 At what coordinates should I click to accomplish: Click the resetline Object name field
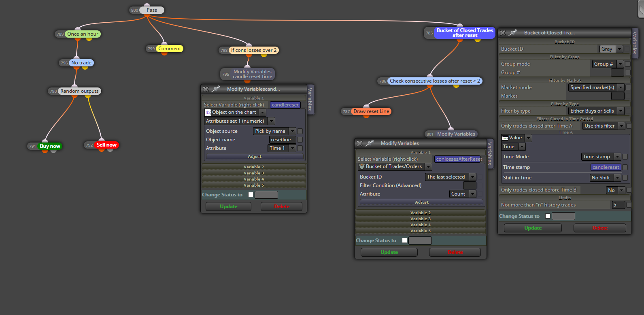[x=283, y=140]
